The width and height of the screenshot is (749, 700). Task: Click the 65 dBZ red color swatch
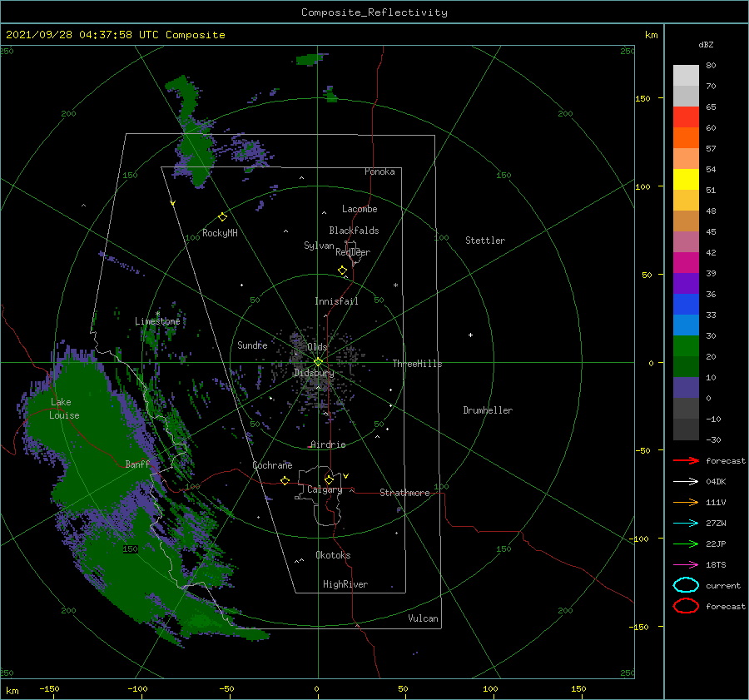tap(686, 117)
